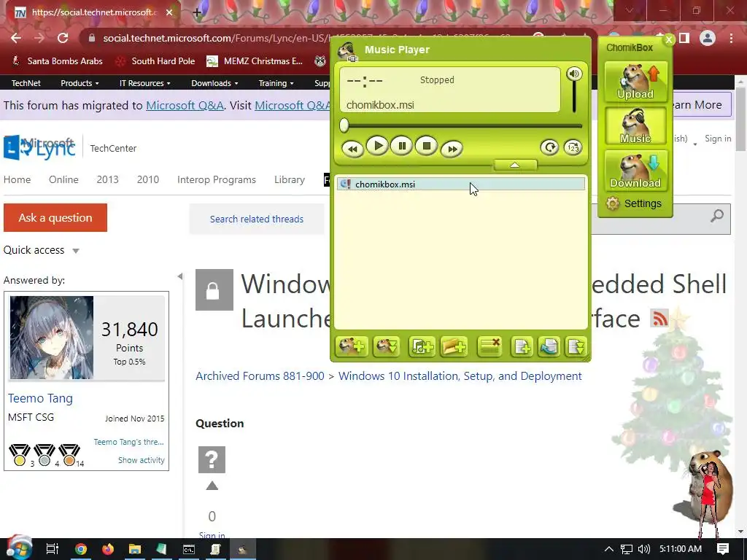Screen dimensions: 747x560
Task: Toggle shuffle (123) order button
Action: tap(573, 147)
